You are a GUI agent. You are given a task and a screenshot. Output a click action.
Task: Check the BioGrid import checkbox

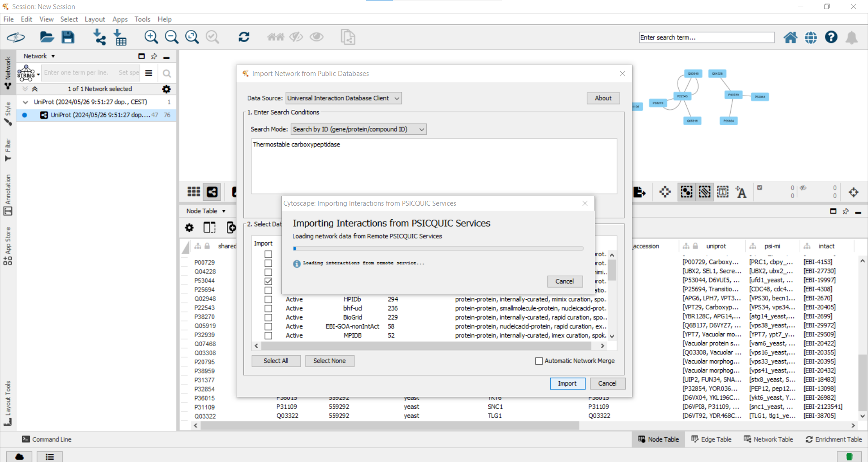(269, 317)
